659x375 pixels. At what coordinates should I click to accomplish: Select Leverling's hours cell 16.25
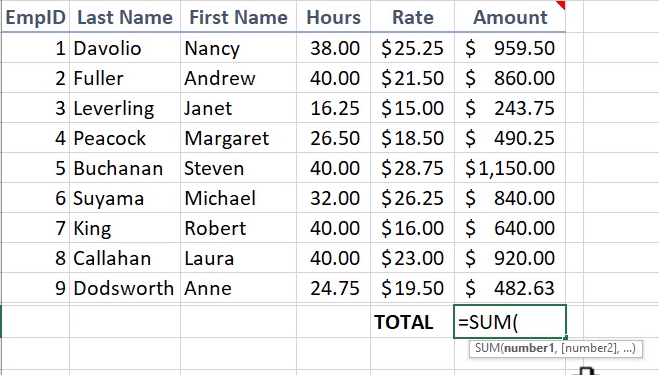(333, 108)
